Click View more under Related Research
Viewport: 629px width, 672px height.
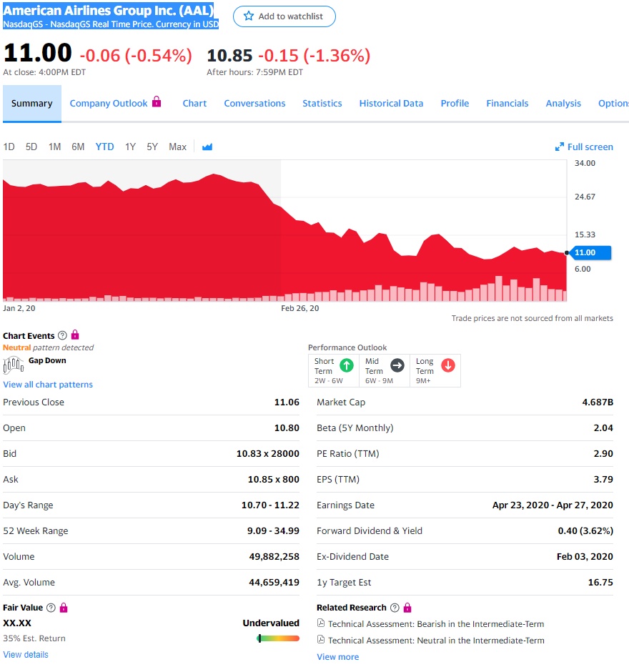pos(337,656)
